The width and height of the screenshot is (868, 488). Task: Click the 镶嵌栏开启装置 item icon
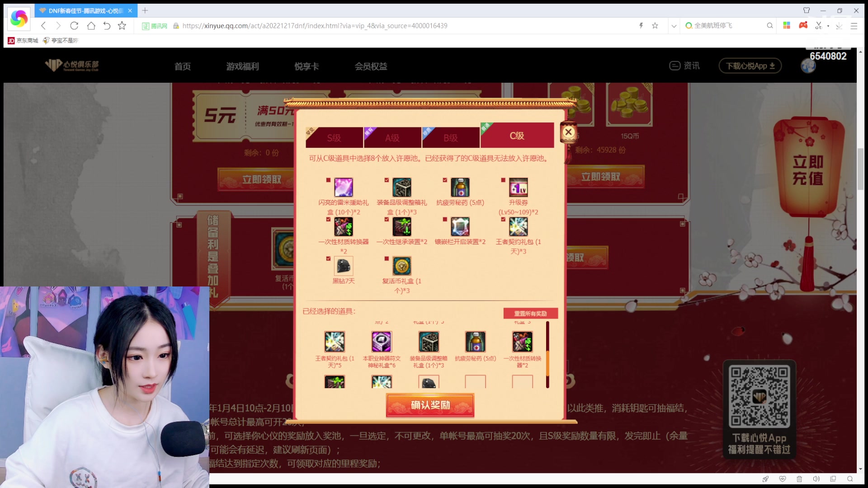click(x=460, y=226)
